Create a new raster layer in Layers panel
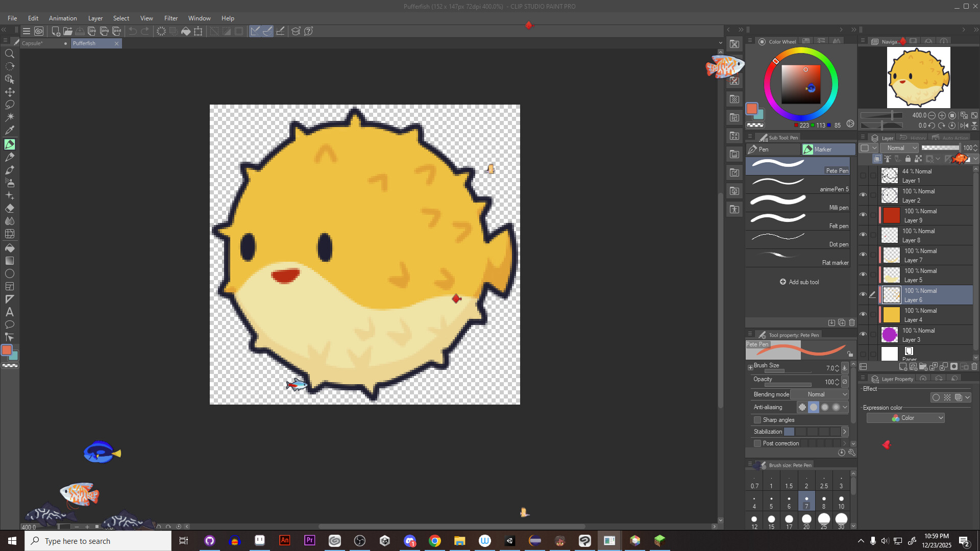 tap(902, 367)
